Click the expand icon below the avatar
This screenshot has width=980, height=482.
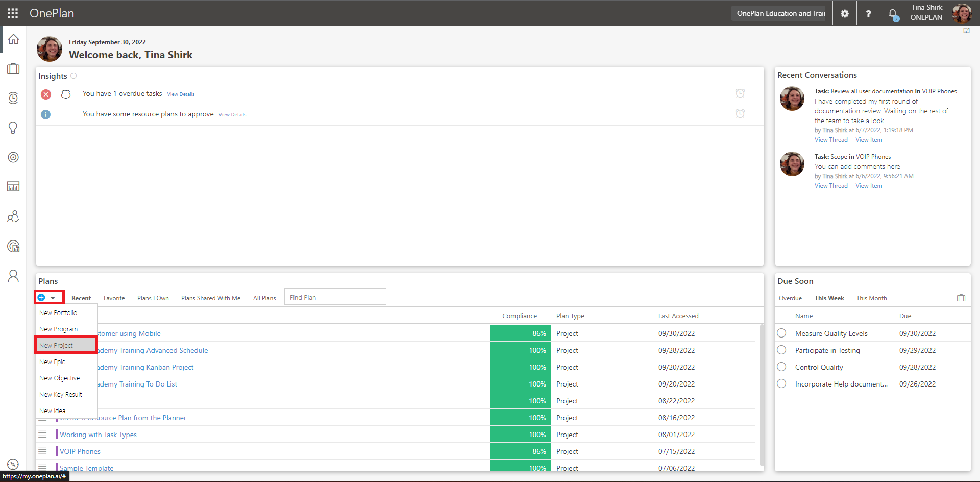tap(966, 31)
